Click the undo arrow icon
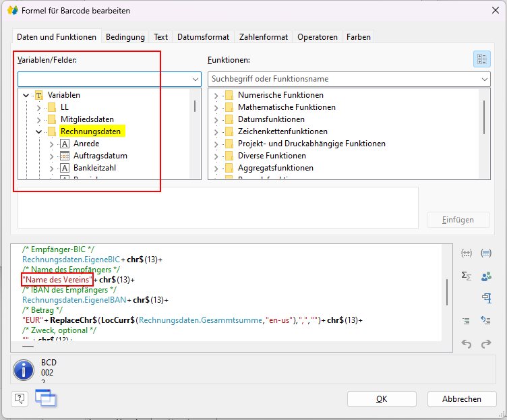 466,344
